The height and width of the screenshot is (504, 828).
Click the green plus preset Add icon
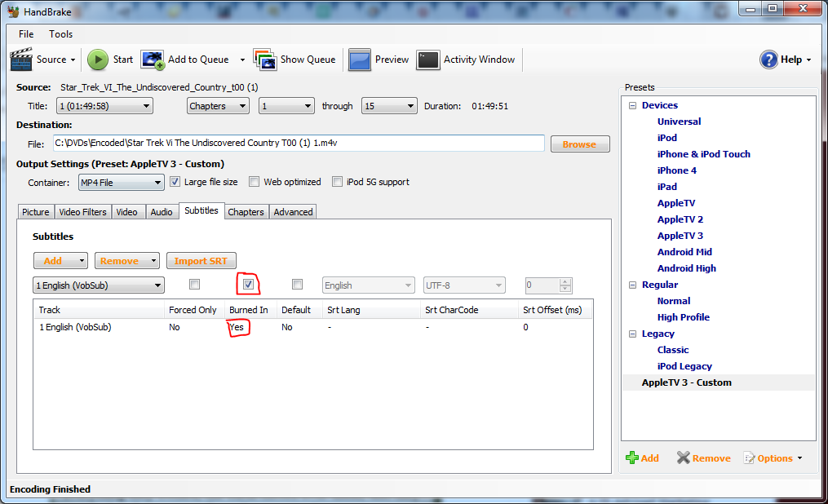coord(631,458)
